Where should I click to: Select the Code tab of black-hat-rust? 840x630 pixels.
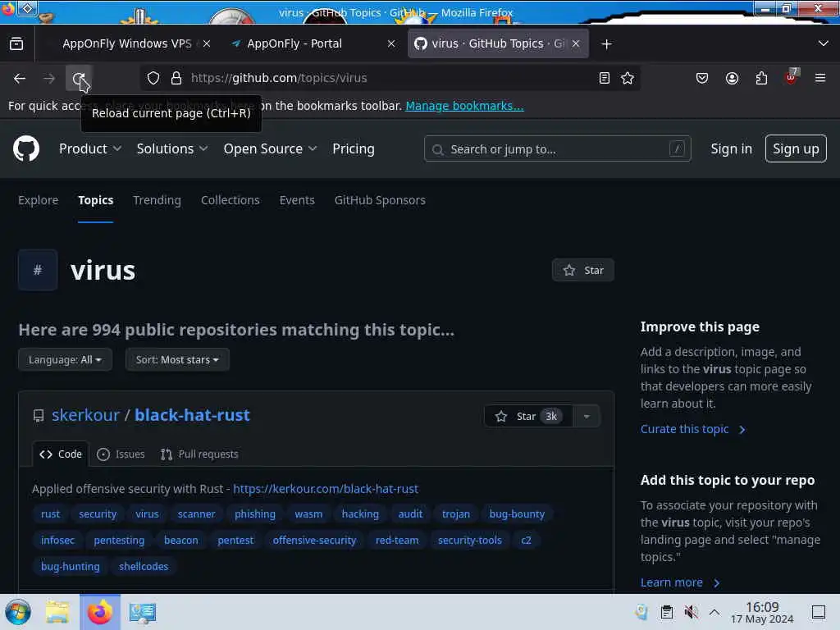(x=61, y=454)
